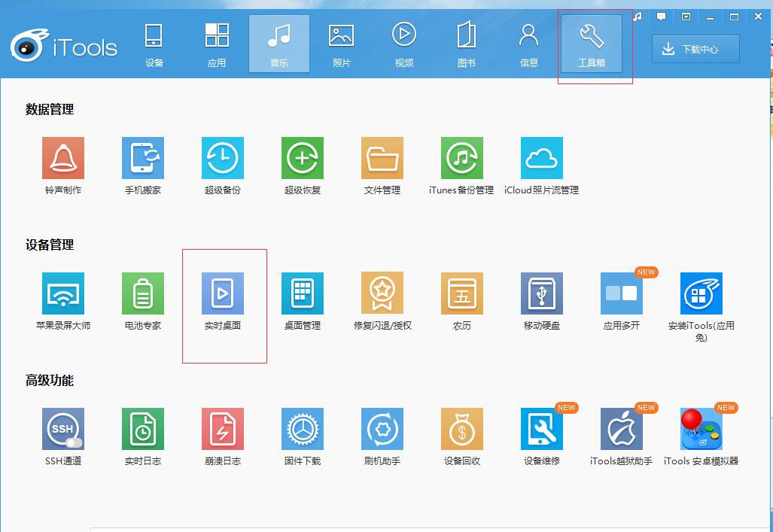The width and height of the screenshot is (773, 532).
Task: Switch to the 应用 apps tab
Action: pyautogui.click(x=217, y=44)
